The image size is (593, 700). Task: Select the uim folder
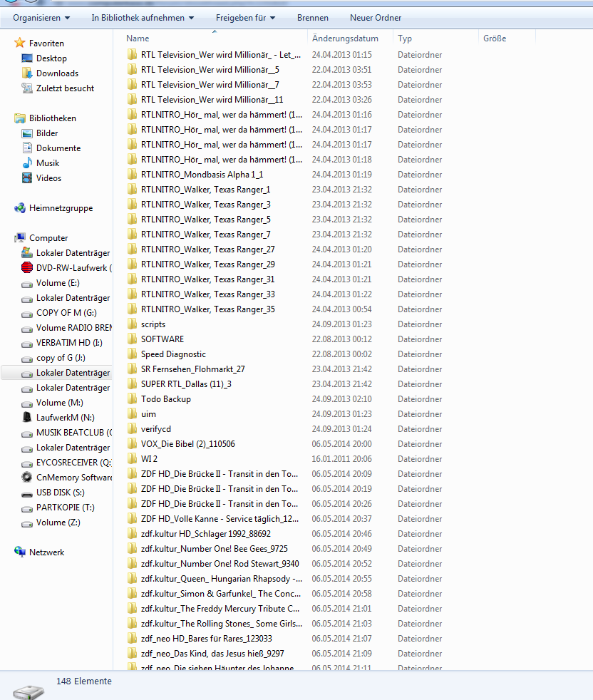point(148,414)
